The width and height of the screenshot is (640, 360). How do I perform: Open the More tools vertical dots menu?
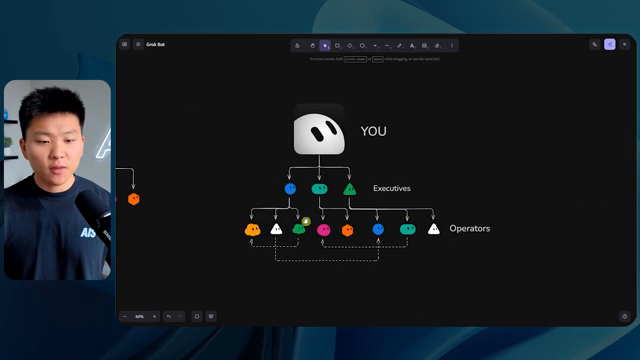coord(452,46)
